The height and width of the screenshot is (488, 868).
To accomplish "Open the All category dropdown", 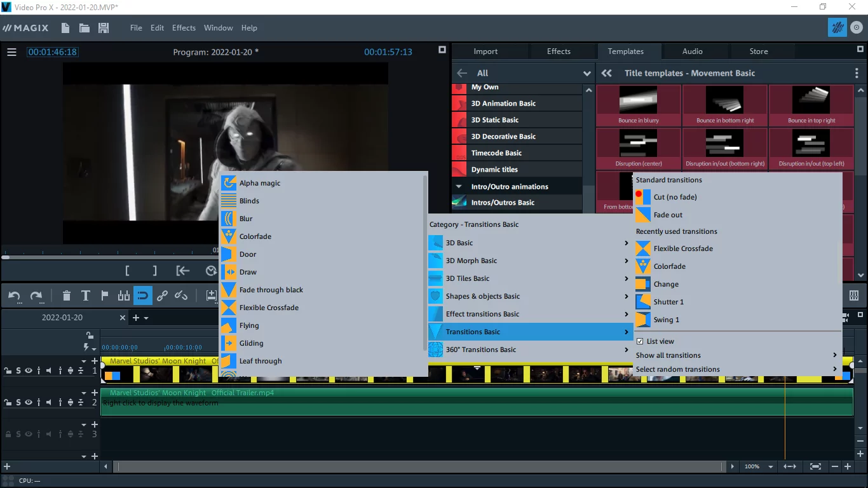I will pyautogui.click(x=587, y=73).
